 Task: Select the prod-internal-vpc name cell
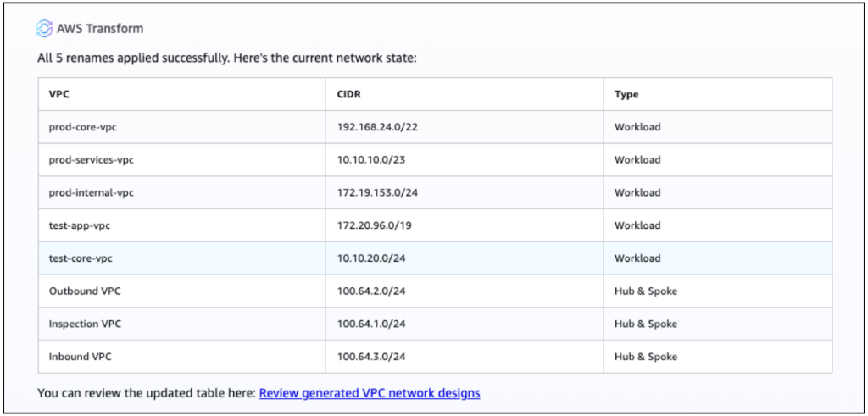(181, 192)
